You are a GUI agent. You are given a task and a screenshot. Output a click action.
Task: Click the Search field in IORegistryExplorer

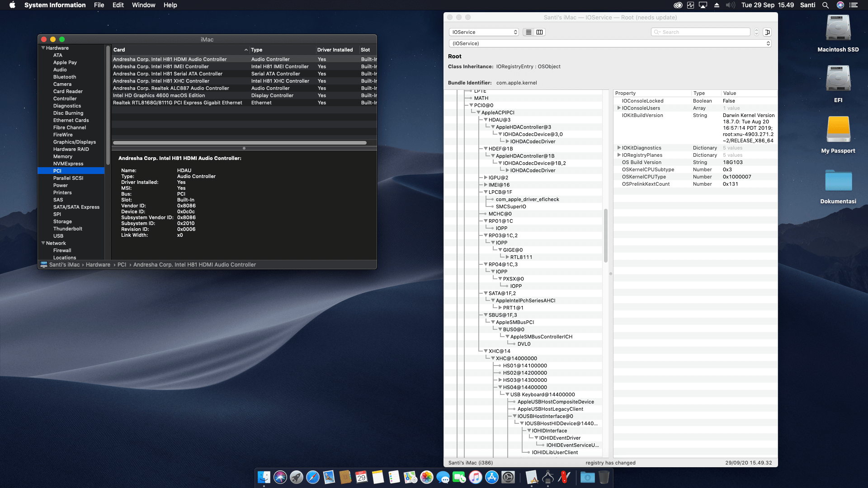(700, 32)
